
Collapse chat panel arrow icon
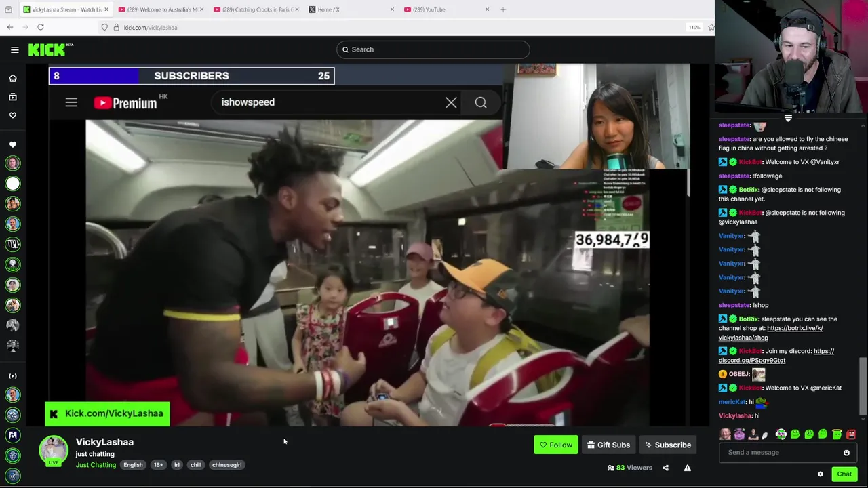787,118
